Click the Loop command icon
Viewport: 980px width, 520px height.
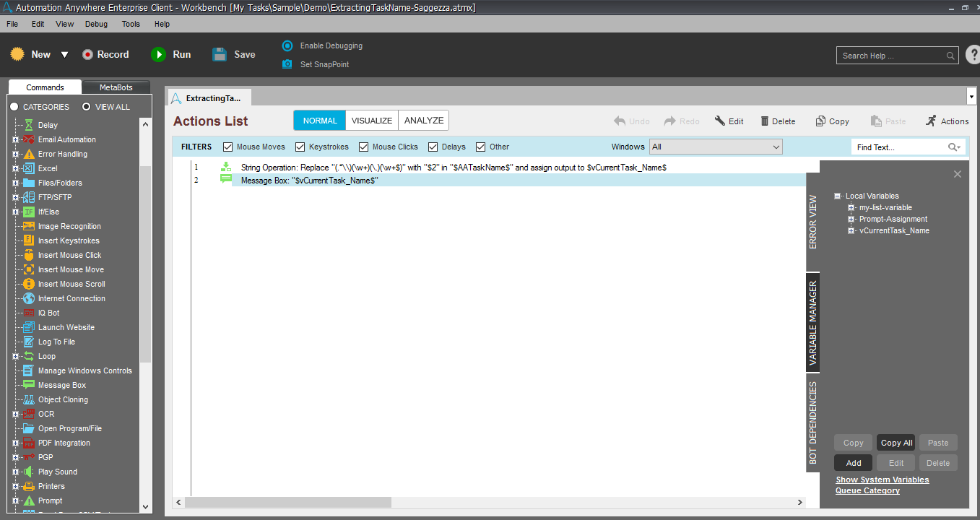pos(29,356)
